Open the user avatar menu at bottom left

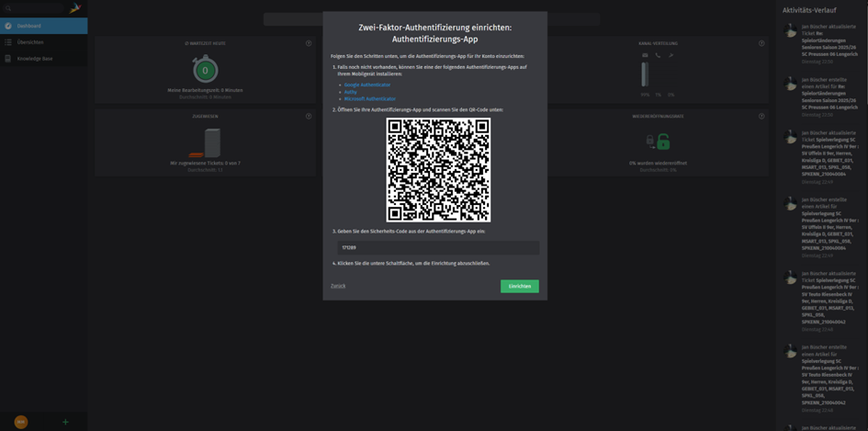[20, 422]
